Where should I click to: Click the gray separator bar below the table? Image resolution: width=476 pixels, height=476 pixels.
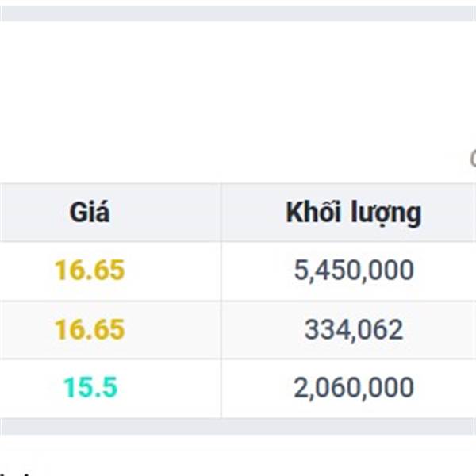[x=238, y=426]
